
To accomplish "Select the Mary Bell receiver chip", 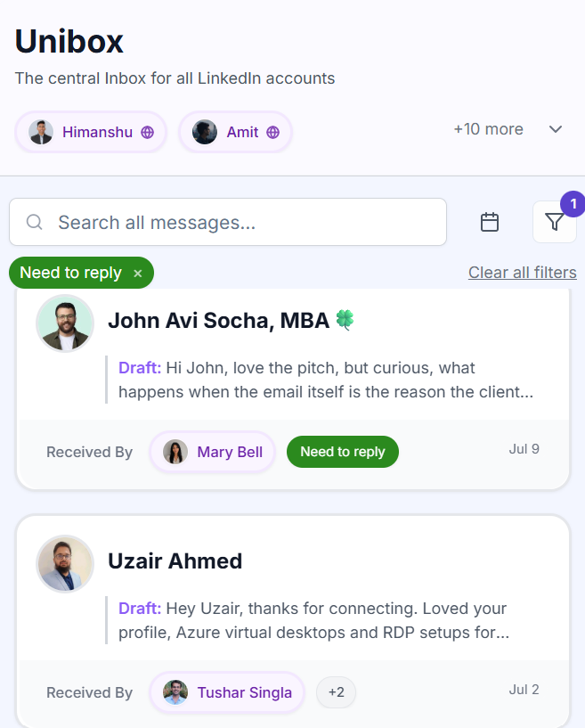I will tap(213, 452).
